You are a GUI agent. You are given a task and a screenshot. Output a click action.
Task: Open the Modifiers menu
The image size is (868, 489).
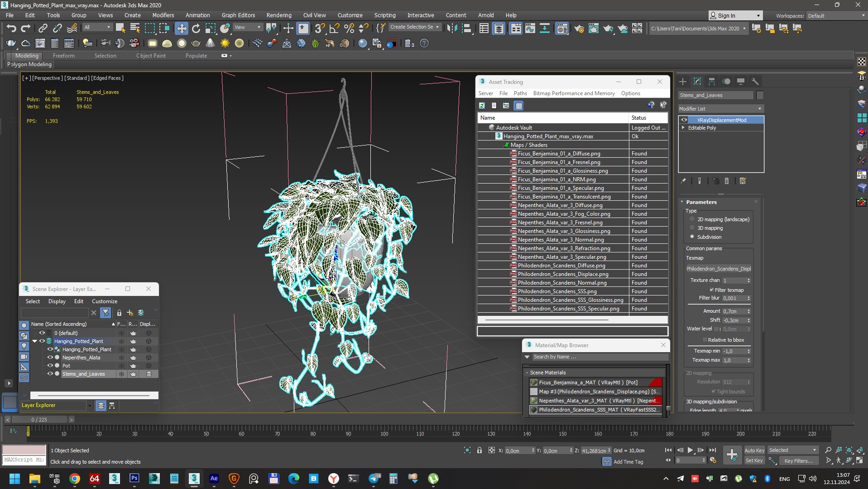pos(163,15)
